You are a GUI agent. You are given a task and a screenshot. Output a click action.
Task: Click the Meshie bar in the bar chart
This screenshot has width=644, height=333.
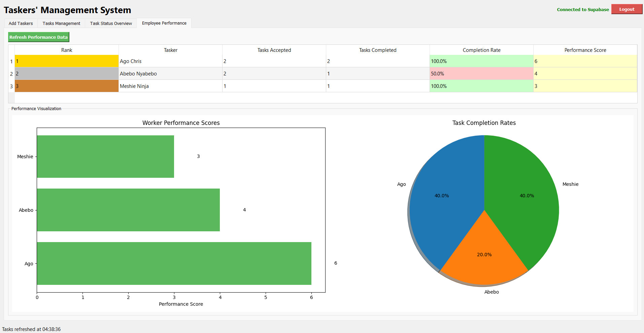[105, 157]
